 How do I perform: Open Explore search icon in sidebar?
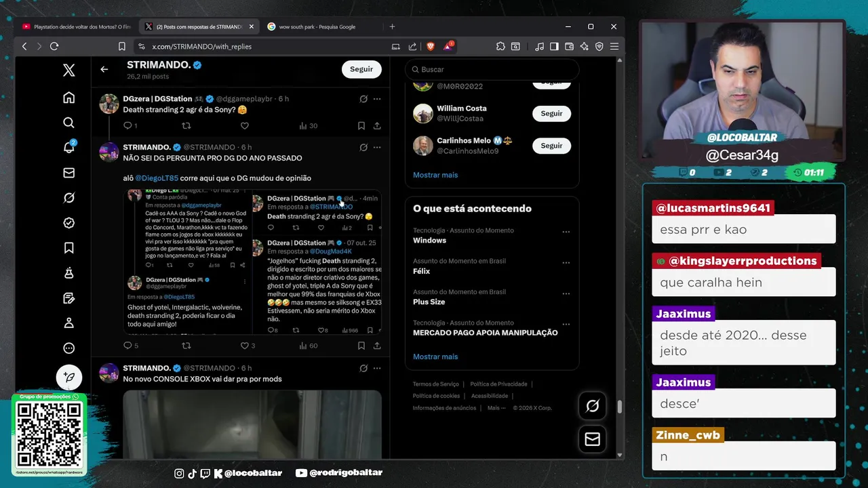(x=68, y=123)
